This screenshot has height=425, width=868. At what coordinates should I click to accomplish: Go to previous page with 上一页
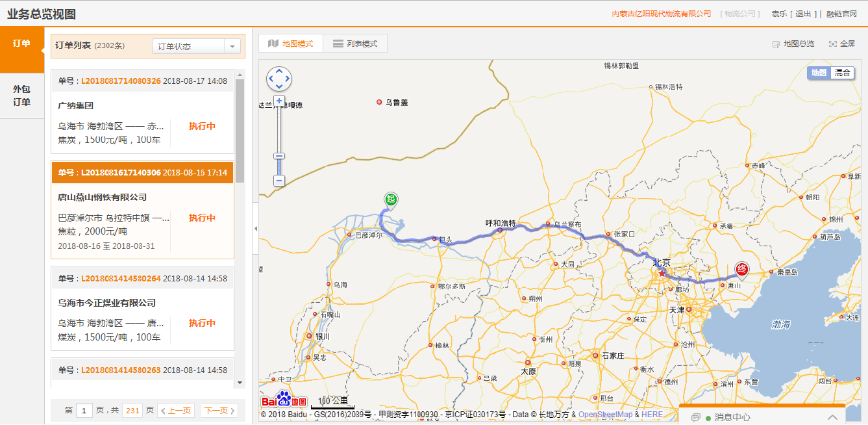176,411
